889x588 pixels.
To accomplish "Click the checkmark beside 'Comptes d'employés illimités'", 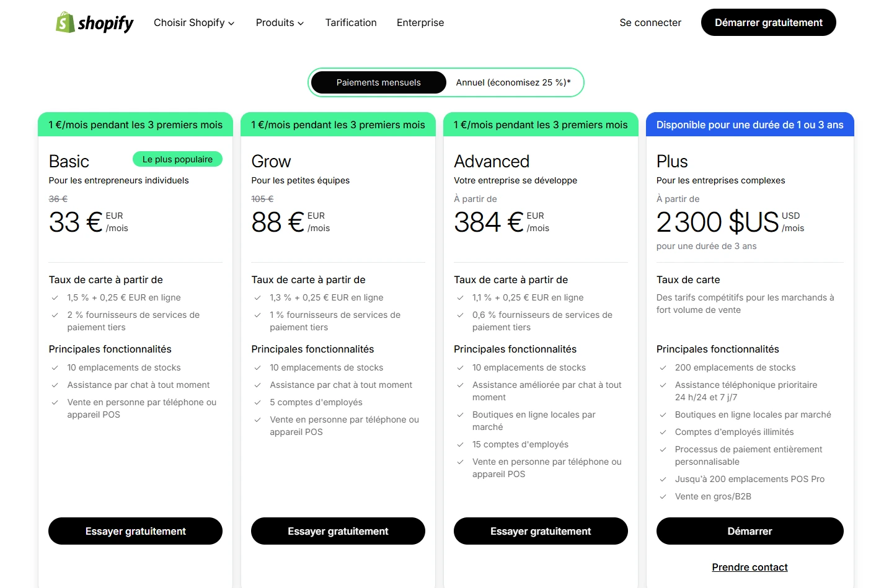I will (663, 432).
